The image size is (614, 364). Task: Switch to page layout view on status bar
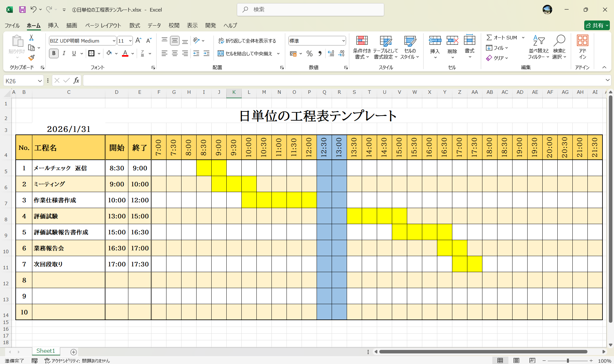(516, 360)
